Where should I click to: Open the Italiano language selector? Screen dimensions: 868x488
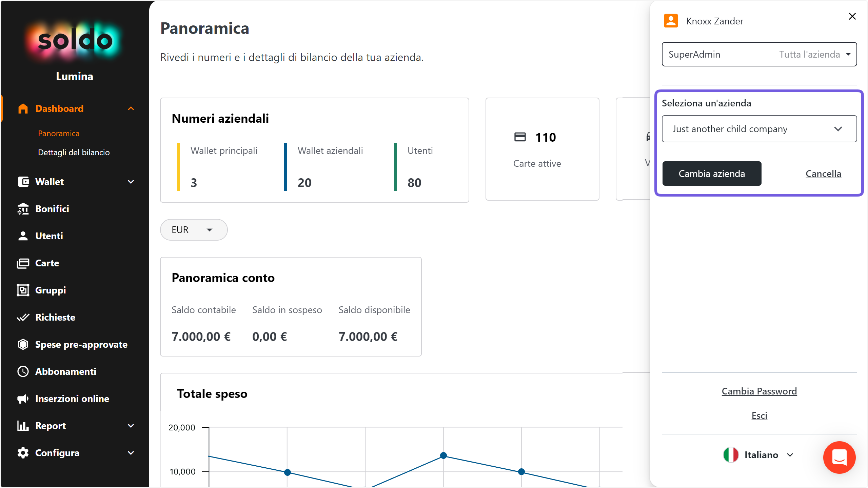click(x=758, y=455)
